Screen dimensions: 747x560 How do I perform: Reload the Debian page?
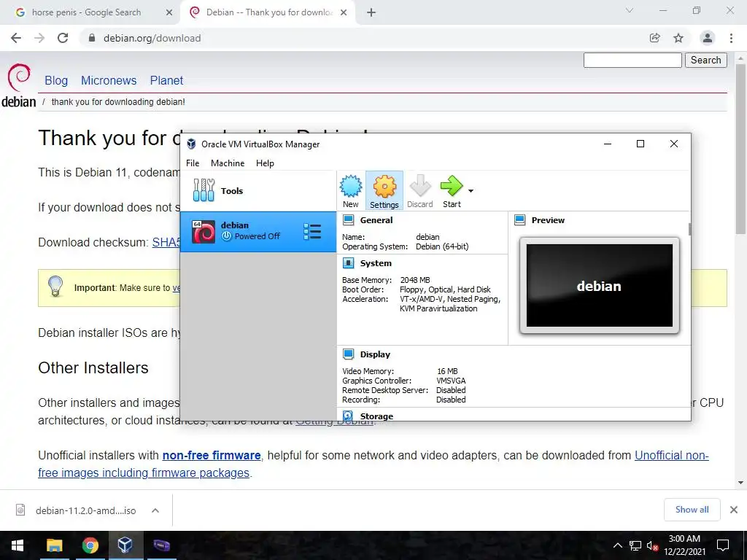tap(63, 38)
